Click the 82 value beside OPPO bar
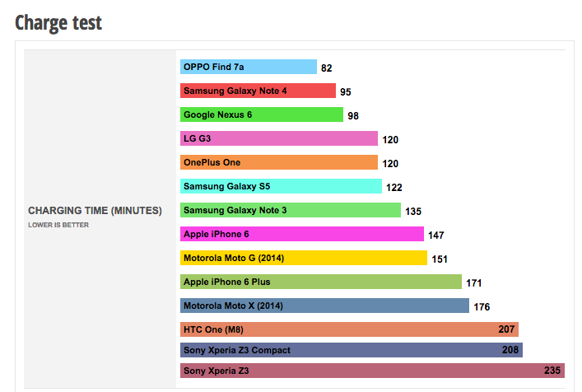The height and width of the screenshot is (392, 582). tap(327, 68)
